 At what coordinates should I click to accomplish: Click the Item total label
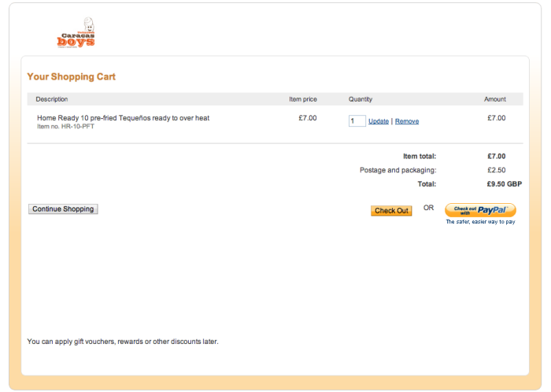click(x=420, y=157)
